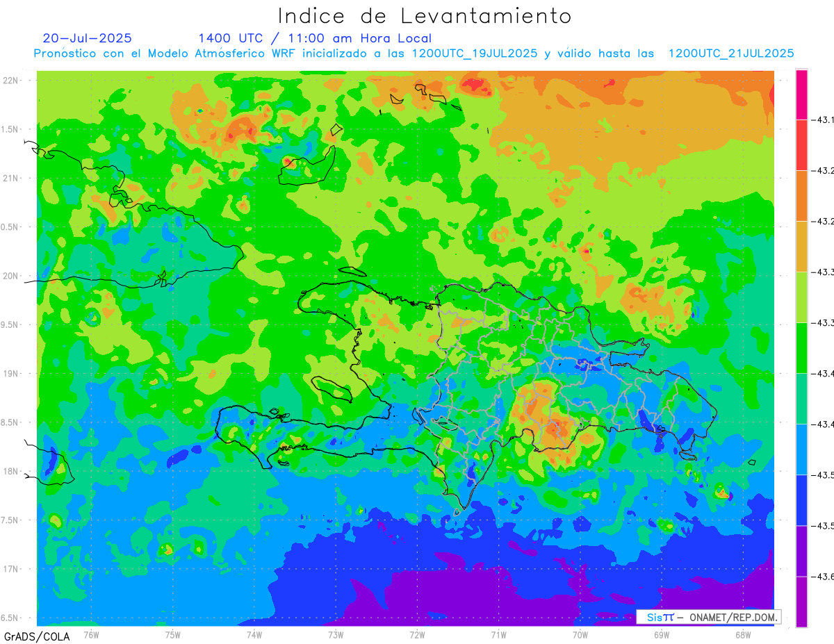This screenshot has width=834, height=644.
Task: Click the '21N' latitude label
Action: pos(11,178)
